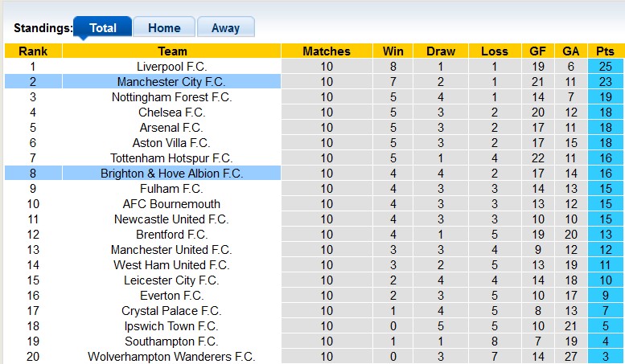The height and width of the screenshot is (364, 625).
Task: Click the Liverpool F.C. team link
Action: click(171, 66)
